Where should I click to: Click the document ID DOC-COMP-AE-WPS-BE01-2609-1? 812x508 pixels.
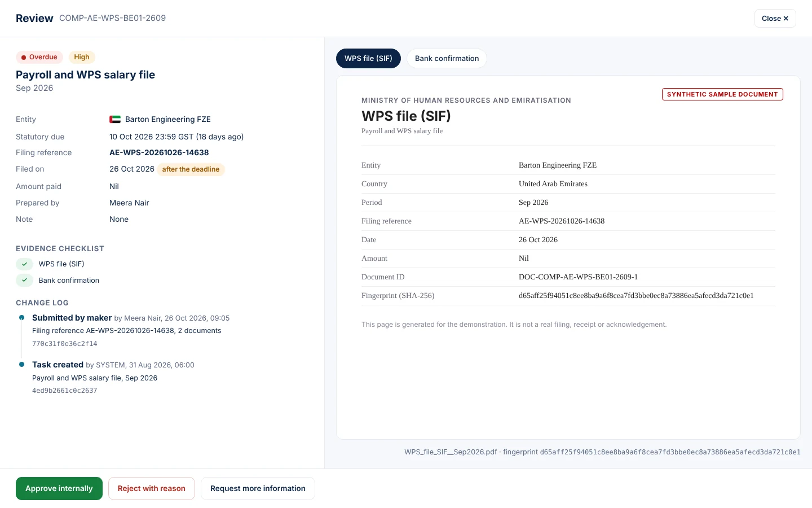tap(578, 277)
